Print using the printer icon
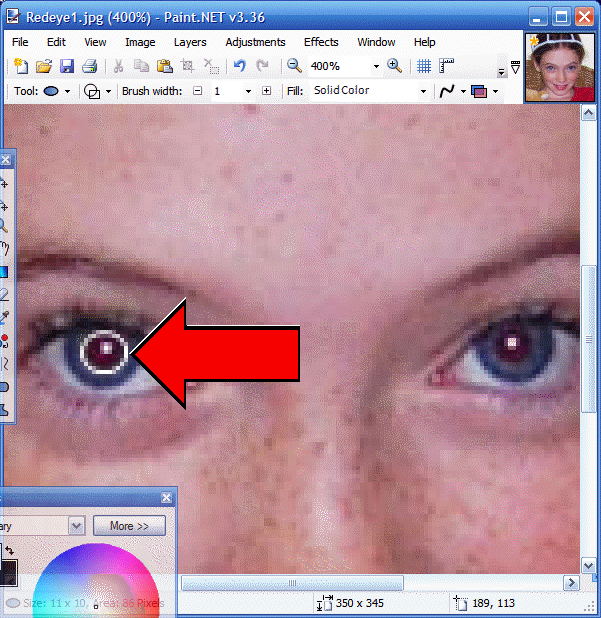601x618 pixels. click(x=89, y=66)
